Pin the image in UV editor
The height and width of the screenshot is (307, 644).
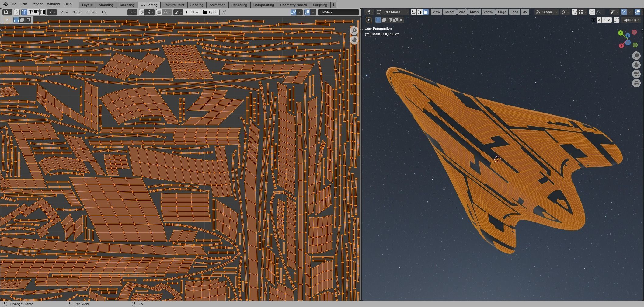[x=224, y=12]
